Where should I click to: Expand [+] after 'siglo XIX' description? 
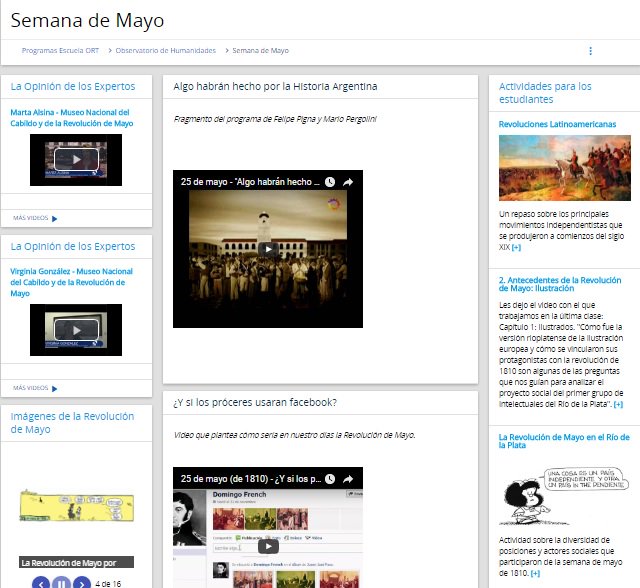(x=516, y=247)
